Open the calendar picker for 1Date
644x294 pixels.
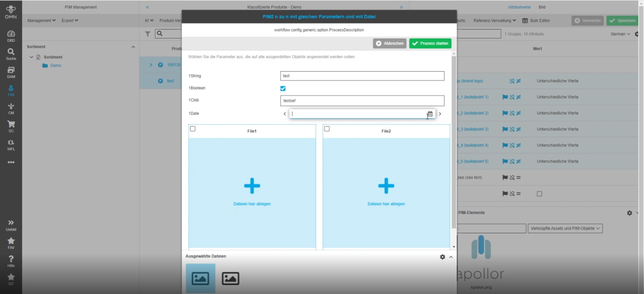(x=430, y=114)
